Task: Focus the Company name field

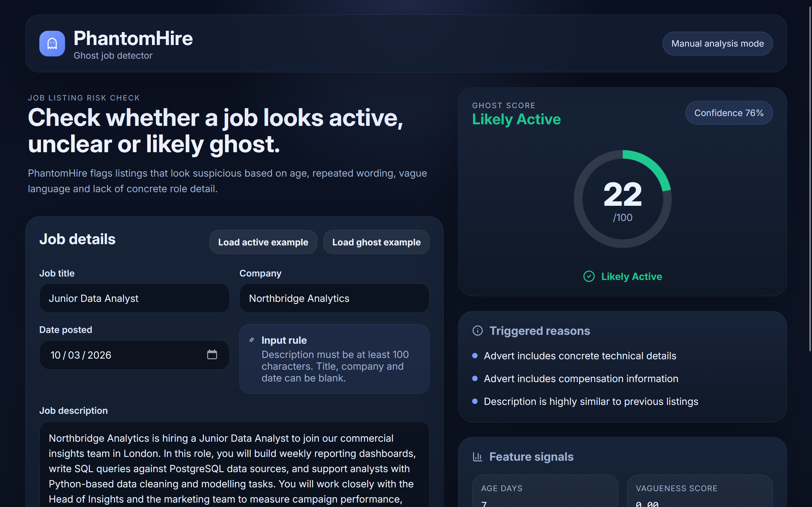Action: pyautogui.click(x=334, y=298)
